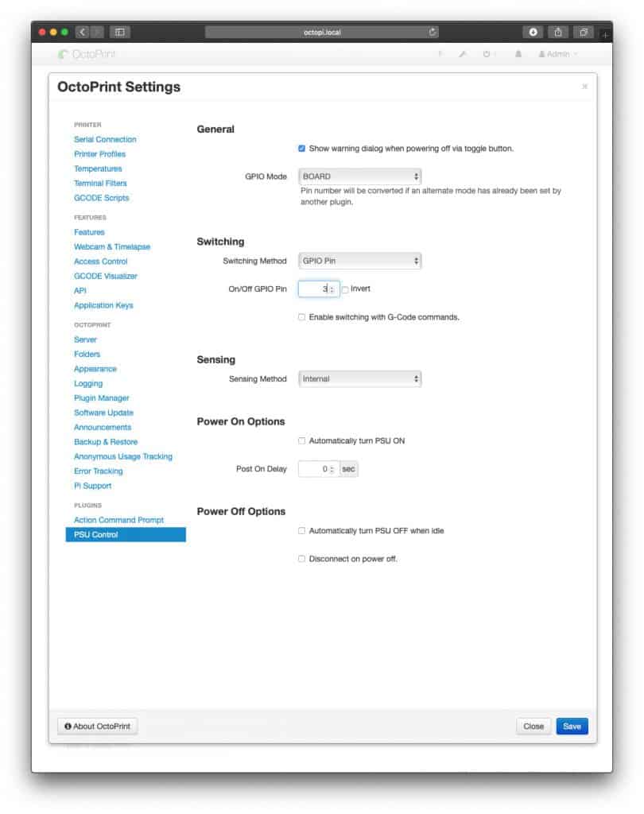Toggle the Safari sidebar button

pos(120,32)
